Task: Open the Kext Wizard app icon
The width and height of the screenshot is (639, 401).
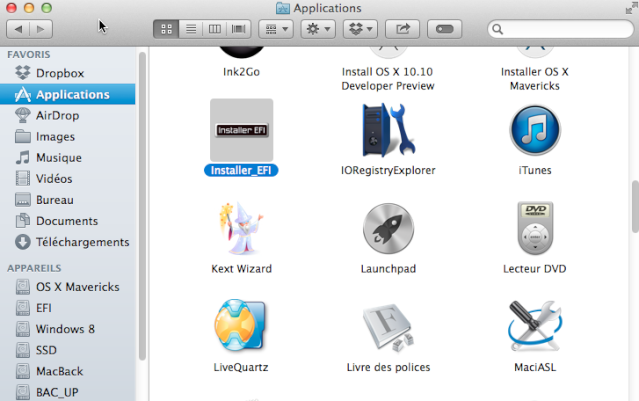Action: coord(241,229)
